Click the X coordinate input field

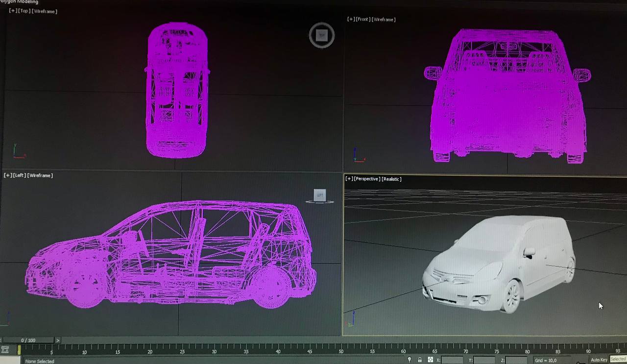452,360
